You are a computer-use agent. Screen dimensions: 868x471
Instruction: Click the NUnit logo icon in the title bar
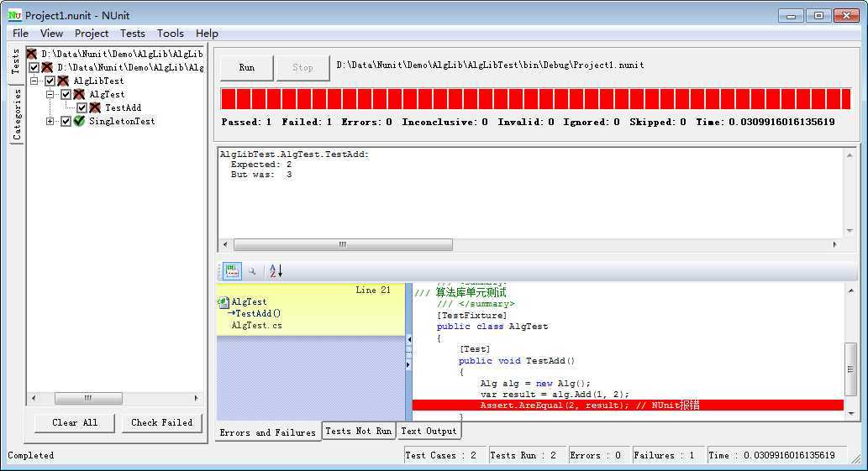(x=14, y=15)
